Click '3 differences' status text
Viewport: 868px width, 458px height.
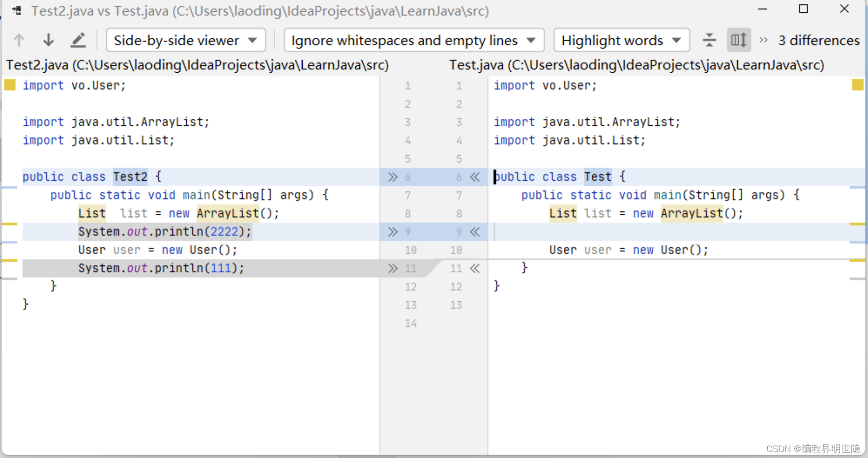pos(819,40)
